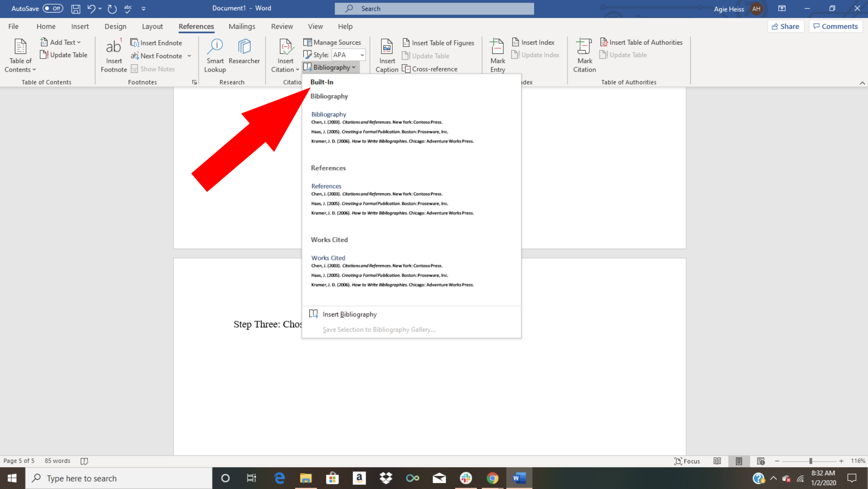Select the Insert Footnote tool

113,54
